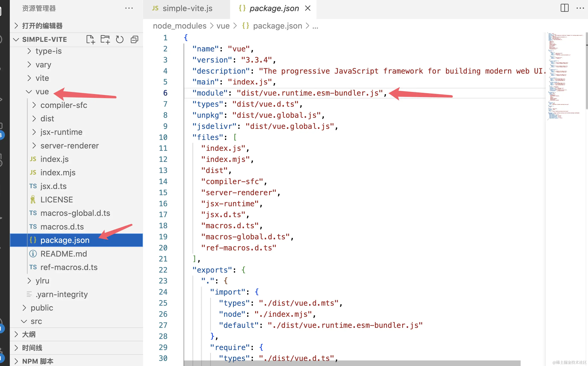Expand the type-is folder

pyautogui.click(x=77, y=51)
